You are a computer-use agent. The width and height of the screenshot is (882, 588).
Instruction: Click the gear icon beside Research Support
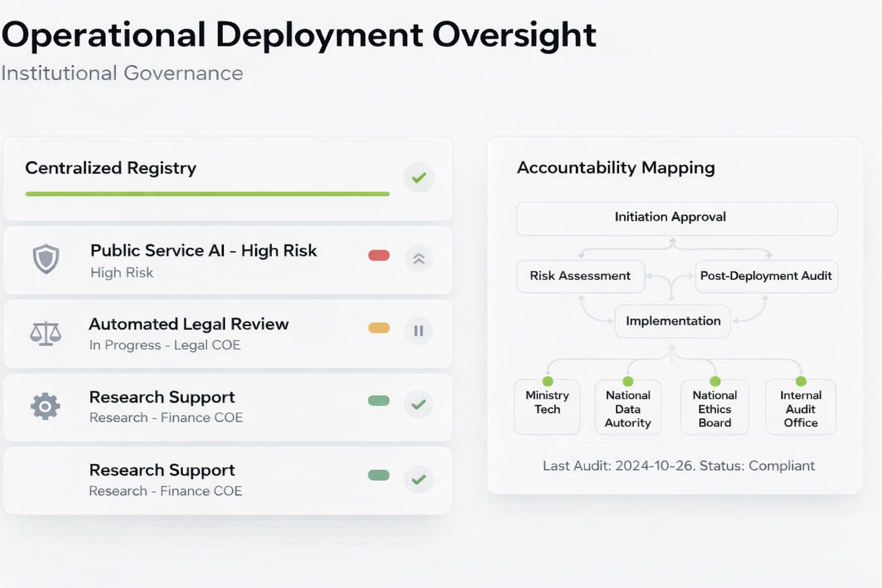pyautogui.click(x=45, y=407)
